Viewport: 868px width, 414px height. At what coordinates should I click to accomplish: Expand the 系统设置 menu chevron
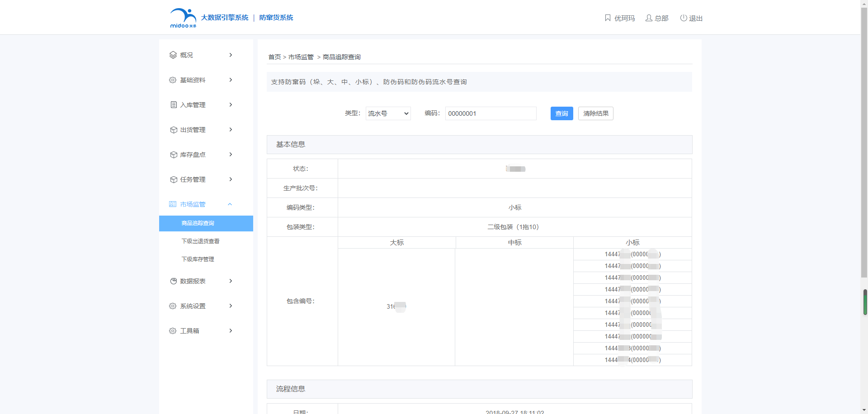point(231,306)
